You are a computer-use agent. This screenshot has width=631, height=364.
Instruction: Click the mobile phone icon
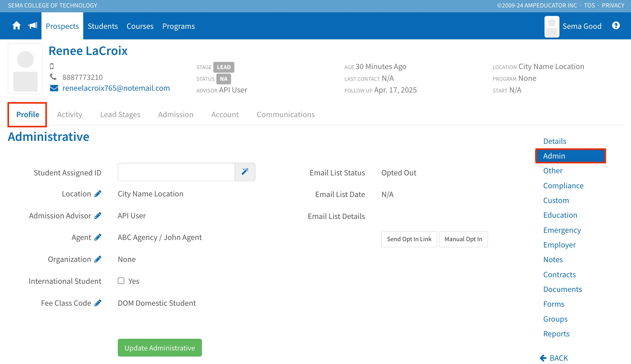tap(52, 66)
